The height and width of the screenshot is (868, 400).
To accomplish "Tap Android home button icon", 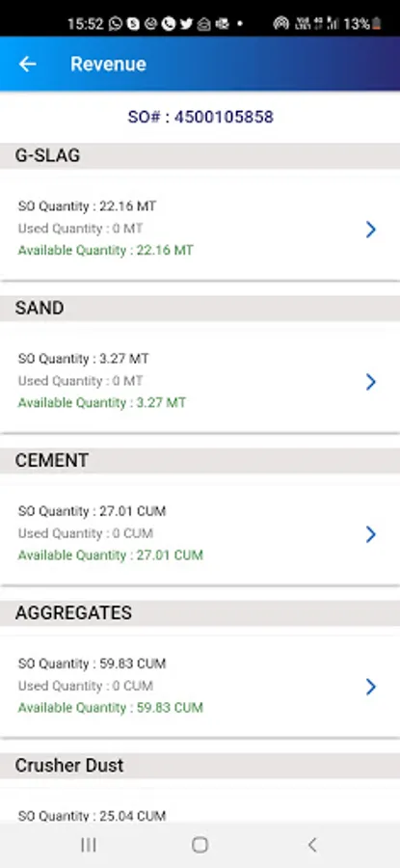I will tap(200, 845).
